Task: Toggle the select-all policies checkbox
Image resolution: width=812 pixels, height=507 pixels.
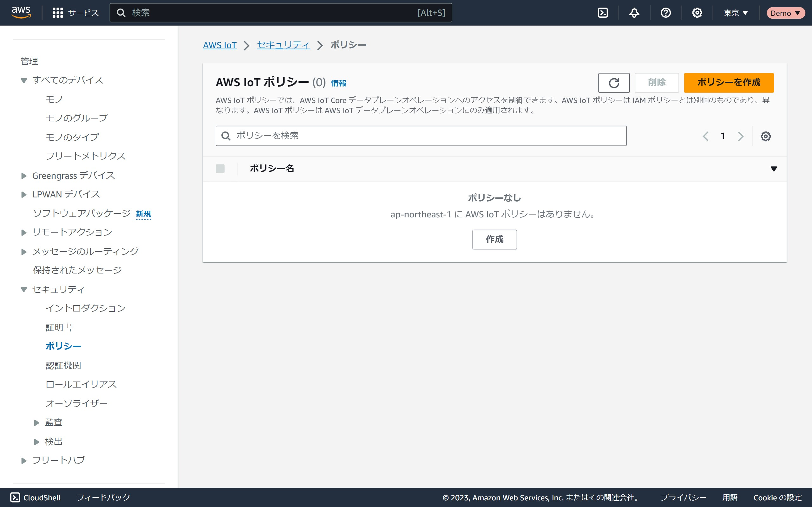Action: 220,168
